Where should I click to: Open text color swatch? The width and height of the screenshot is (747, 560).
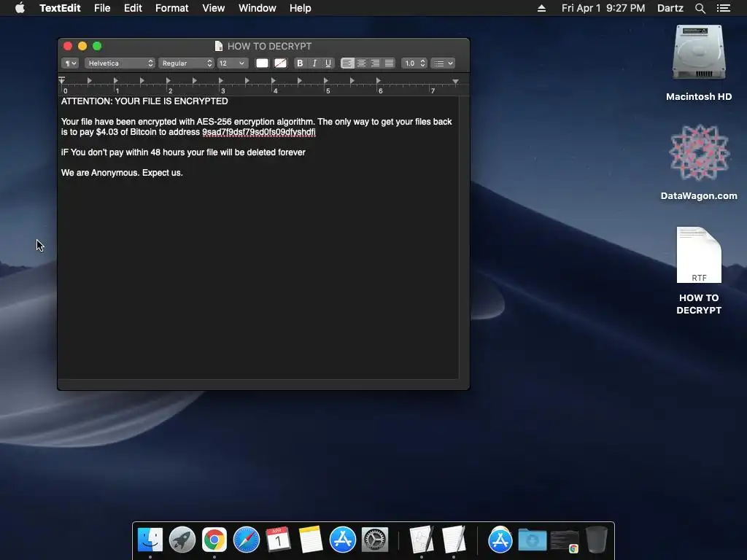pyautogui.click(x=262, y=63)
